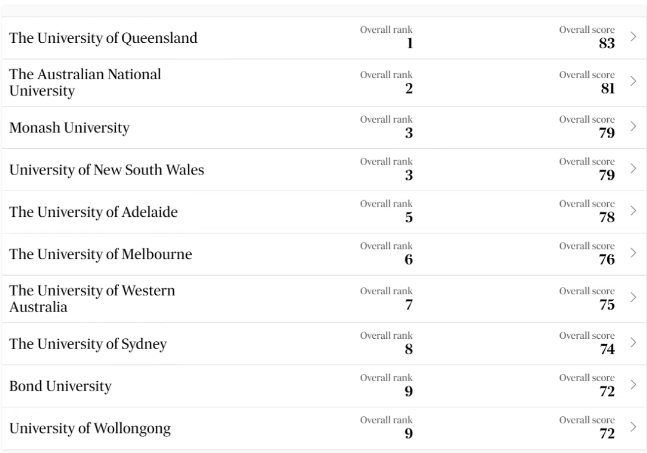Expand The Australian National University chevron
This screenshot has width=647, height=453.
(633, 81)
